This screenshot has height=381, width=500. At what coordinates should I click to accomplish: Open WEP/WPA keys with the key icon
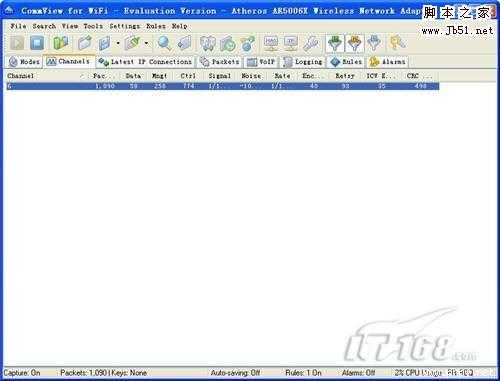click(x=397, y=43)
